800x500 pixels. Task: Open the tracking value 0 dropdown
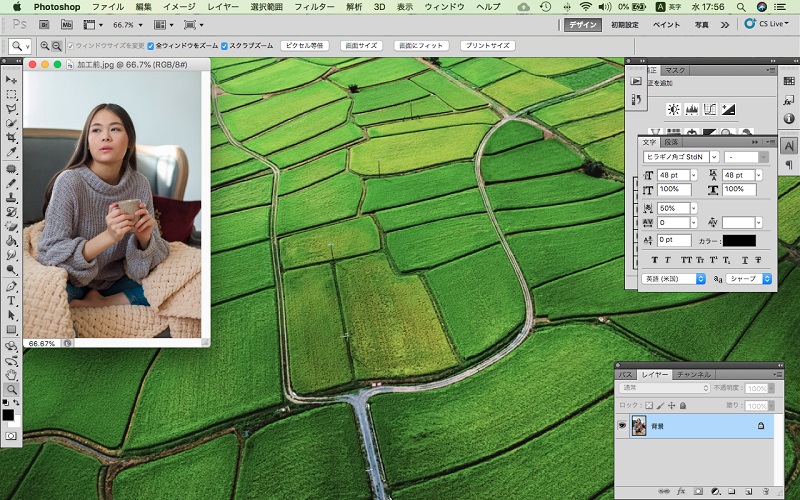pyautogui.click(x=693, y=223)
